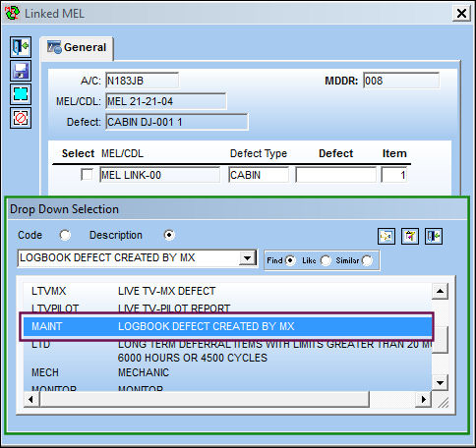Click the exit door icon in Drop Down Selection
The height and width of the screenshot is (448, 476).
click(434, 236)
